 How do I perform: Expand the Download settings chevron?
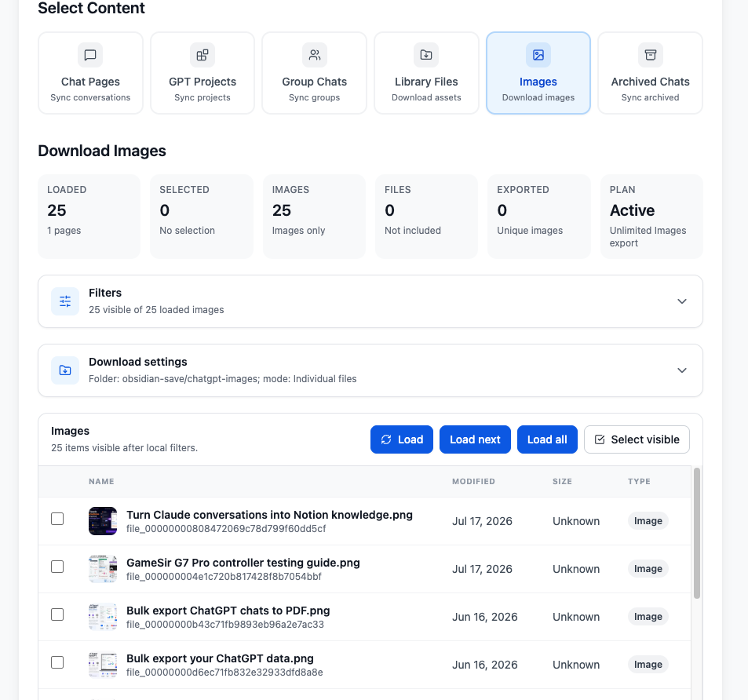click(682, 370)
